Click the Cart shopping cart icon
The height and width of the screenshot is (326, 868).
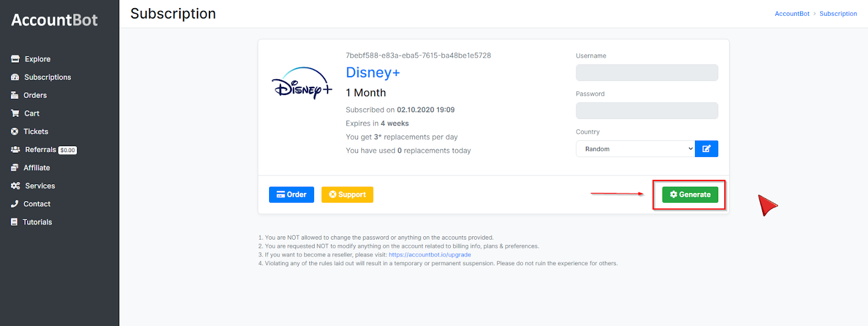click(x=15, y=113)
